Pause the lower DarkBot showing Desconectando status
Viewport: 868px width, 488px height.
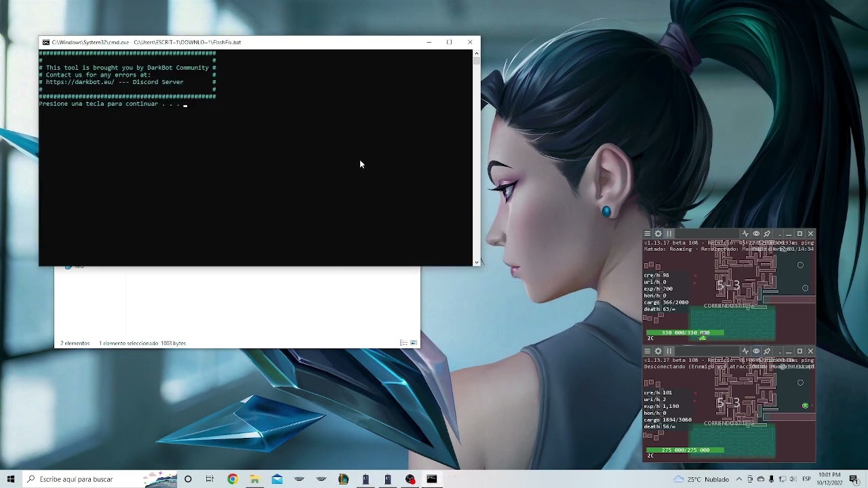pos(669,351)
